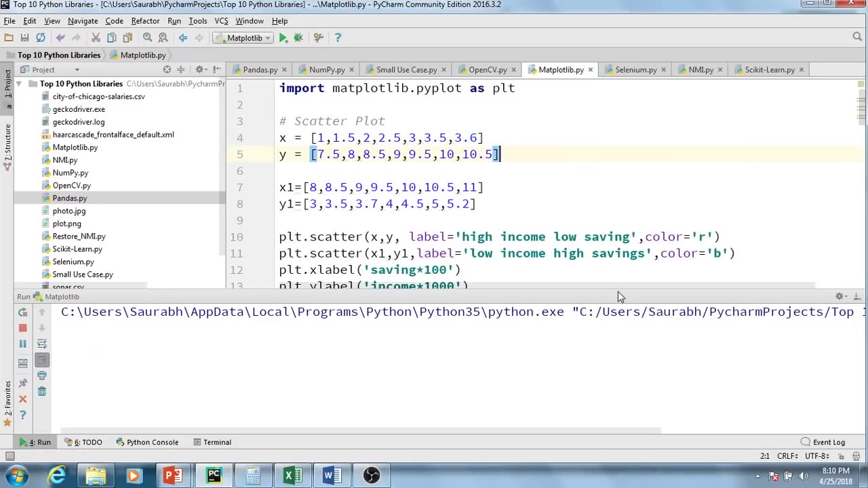Click the Paste toolbar icon
This screenshot has width=868, height=488.
(x=127, y=38)
